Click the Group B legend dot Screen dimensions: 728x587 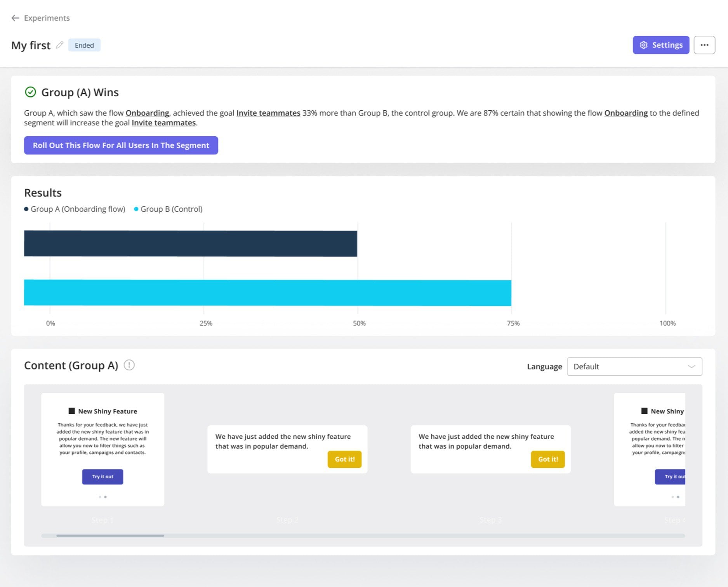(x=136, y=209)
